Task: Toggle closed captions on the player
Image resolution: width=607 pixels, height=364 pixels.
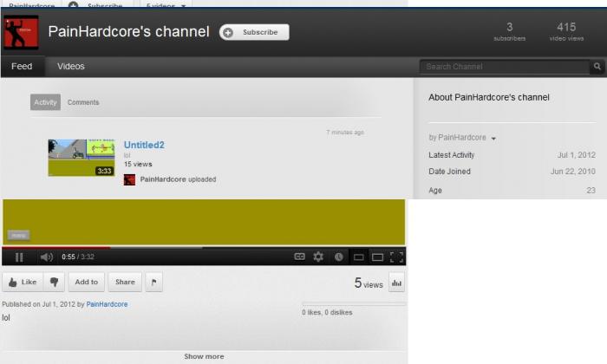Action: point(300,257)
